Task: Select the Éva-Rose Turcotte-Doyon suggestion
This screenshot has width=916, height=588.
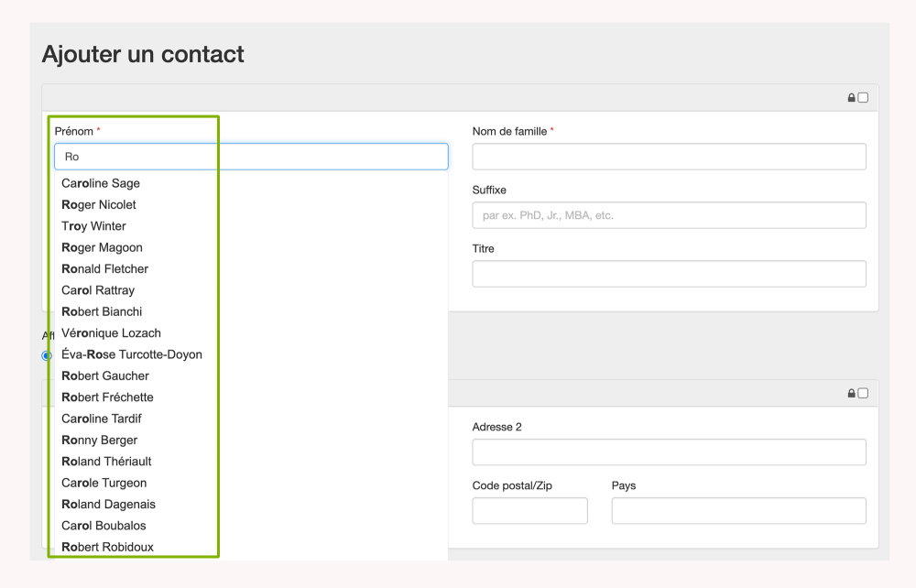Action: point(132,354)
